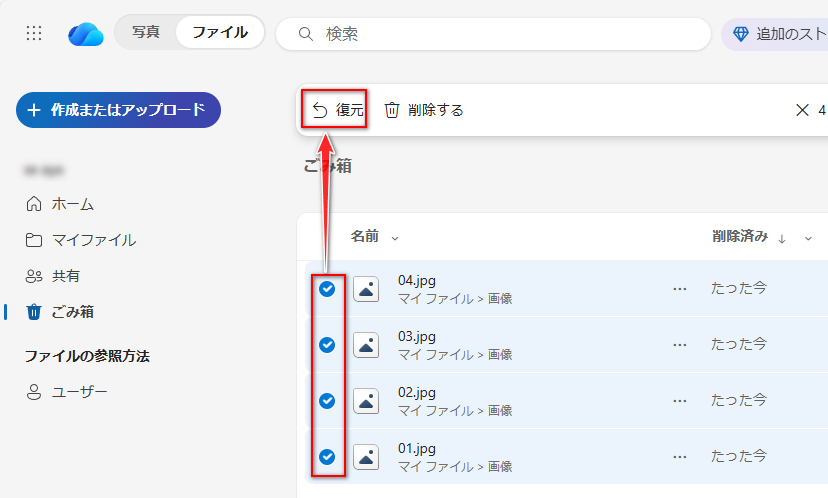Uncheck the 03.jpg selection checkbox
Viewport: 828px width, 498px height.
tap(327, 345)
